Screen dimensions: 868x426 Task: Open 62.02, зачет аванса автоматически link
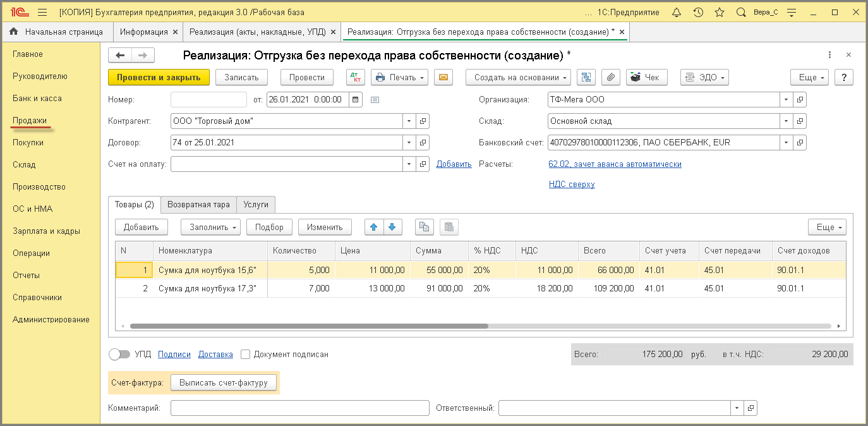coord(615,164)
